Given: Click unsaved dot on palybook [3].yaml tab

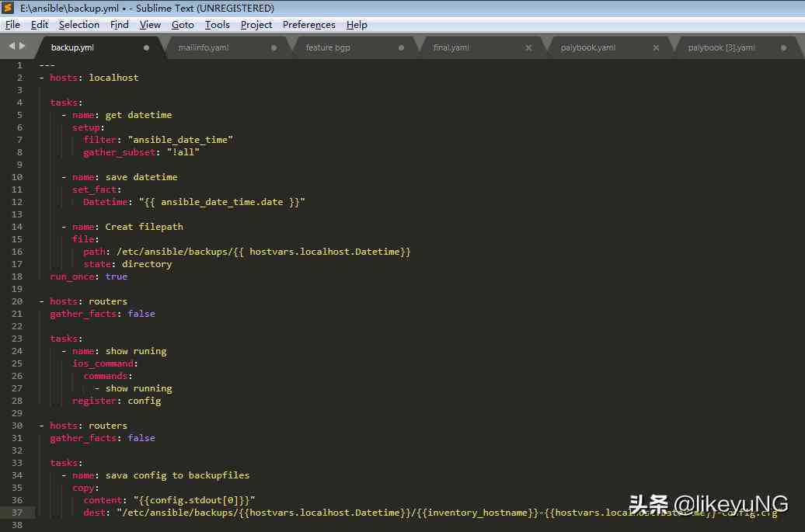Looking at the screenshot, I should [x=783, y=47].
